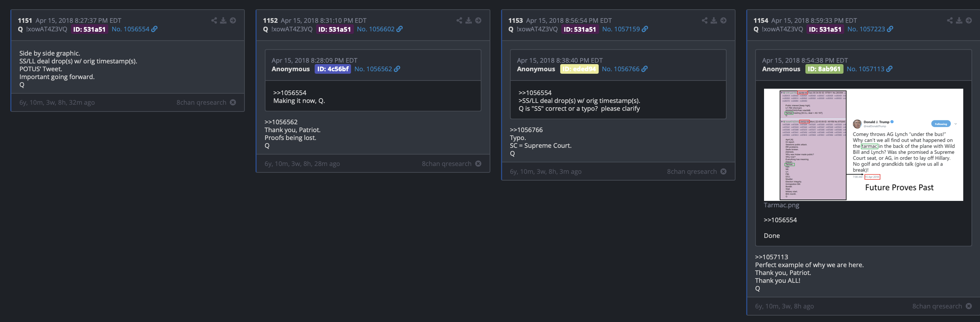Click X icon next to 8chan qresearch in post 1151

point(233,102)
